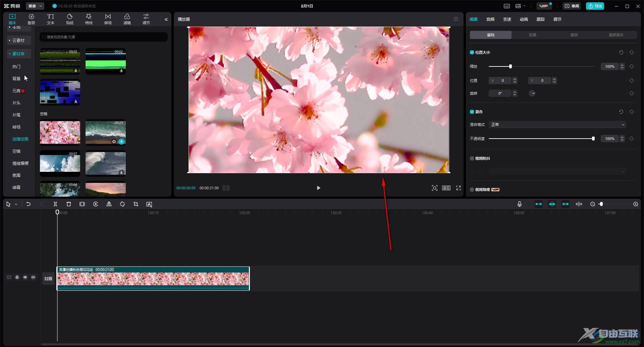Mute the track with speaker icon

point(33,277)
